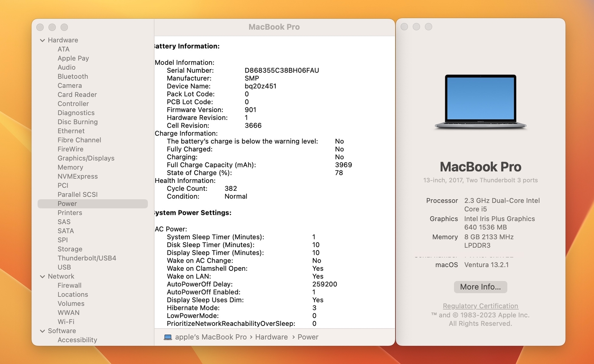The width and height of the screenshot is (594, 364).
Task: Select Memory in the Hardware sidebar list
Action: click(70, 167)
